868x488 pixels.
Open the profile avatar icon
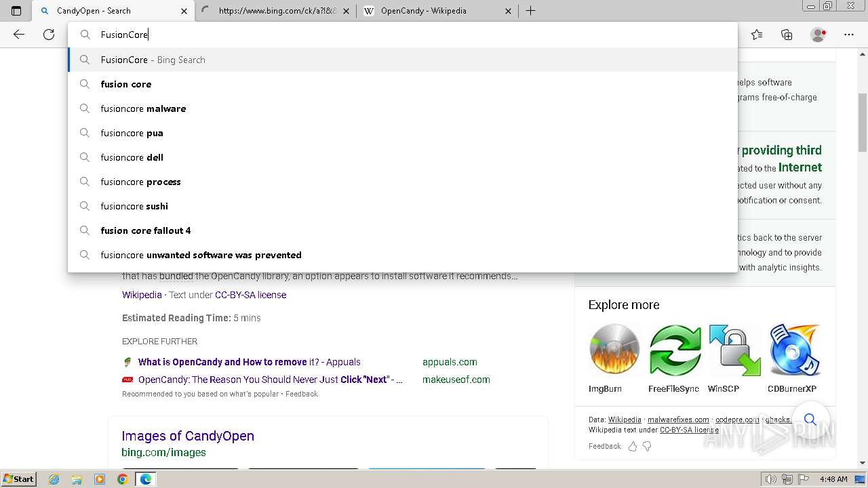coord(818,35)
